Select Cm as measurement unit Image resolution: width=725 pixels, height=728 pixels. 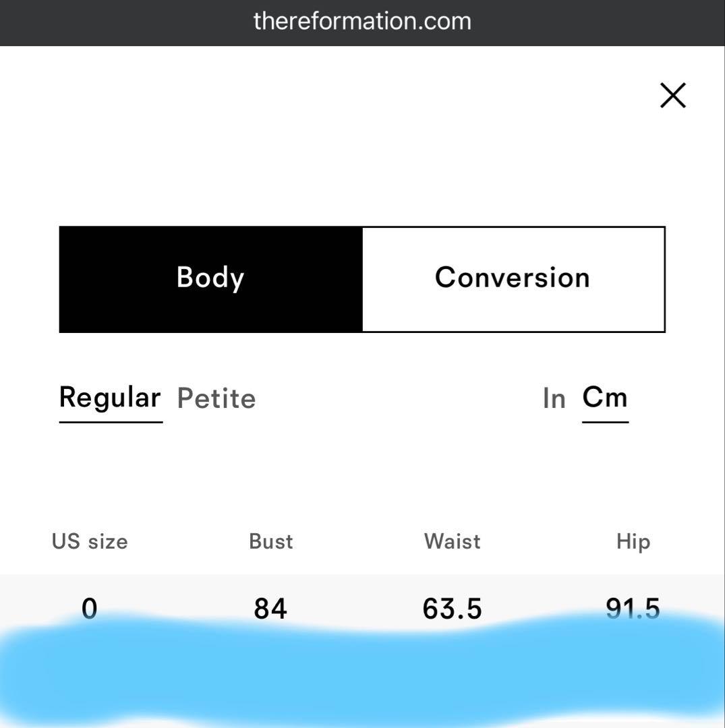point(605,398)
